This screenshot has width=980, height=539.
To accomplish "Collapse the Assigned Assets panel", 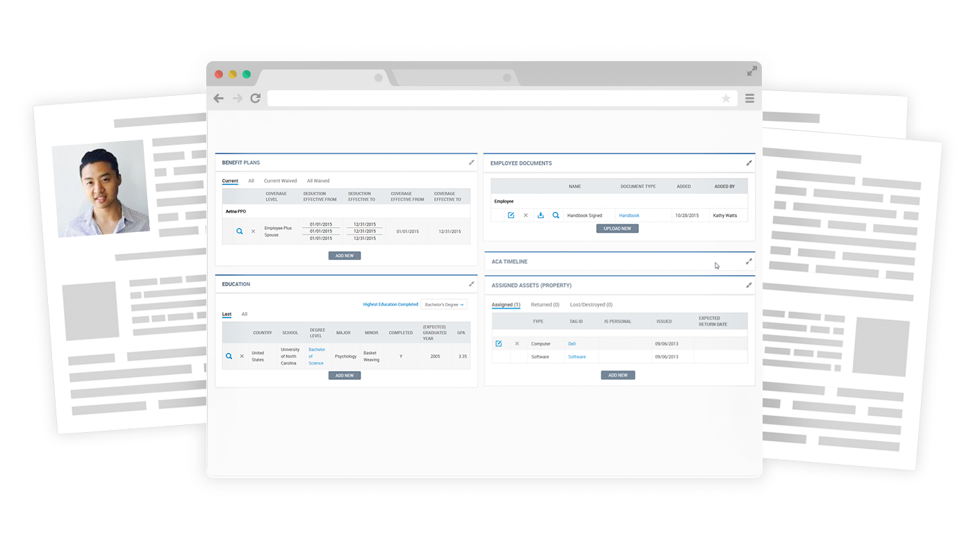I will pyautogui.click(x=749, y=285).
